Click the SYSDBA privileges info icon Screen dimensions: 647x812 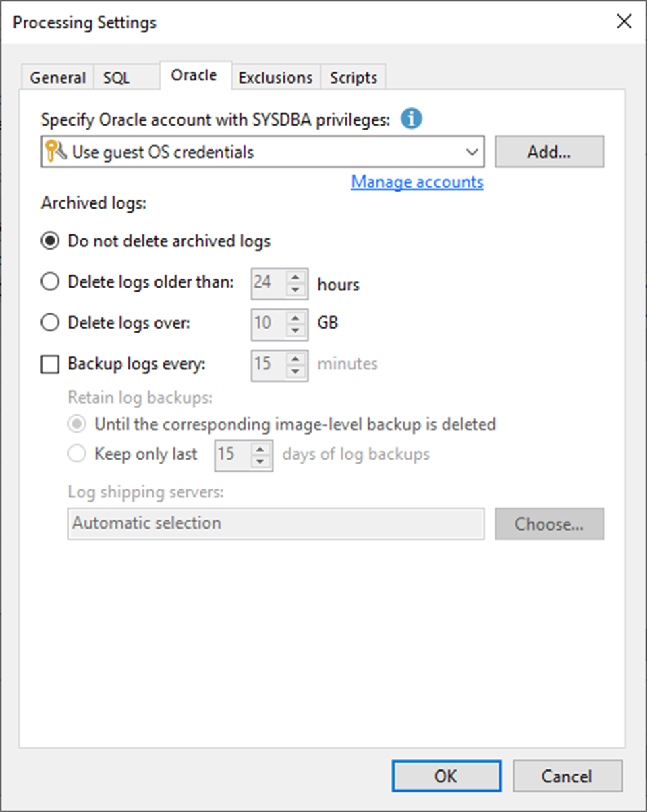coord(411,119)
